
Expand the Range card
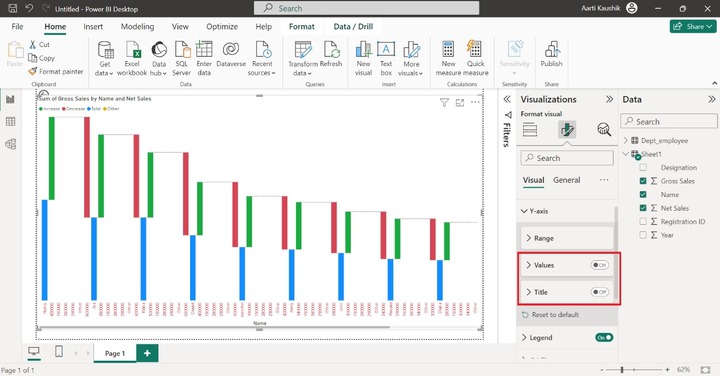click(529, 238)
